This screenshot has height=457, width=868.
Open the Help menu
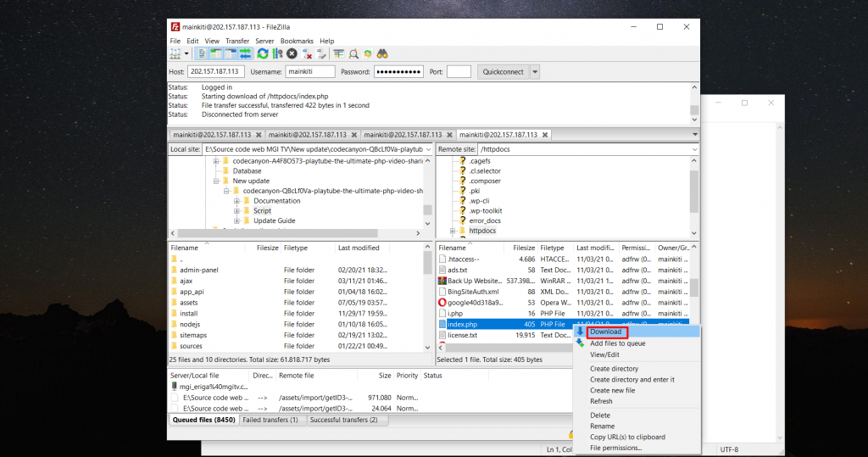(x=327, y=41)
